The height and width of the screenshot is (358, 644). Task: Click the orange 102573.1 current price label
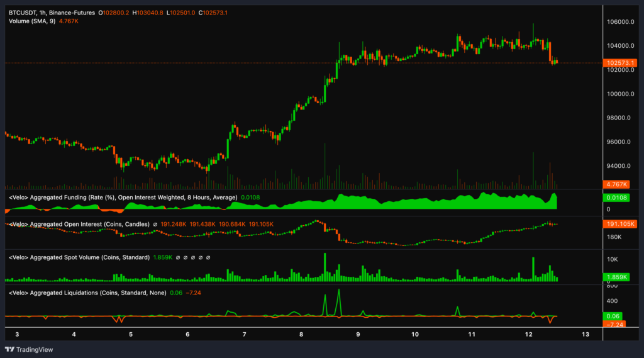coord(619,63)
